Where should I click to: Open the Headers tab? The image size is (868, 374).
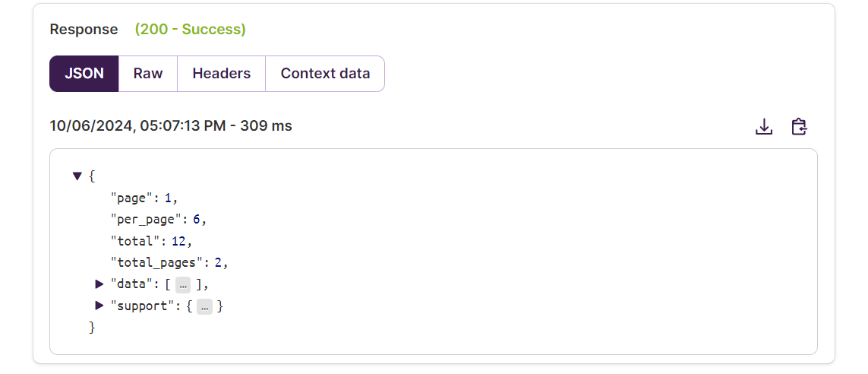point(222,74)
